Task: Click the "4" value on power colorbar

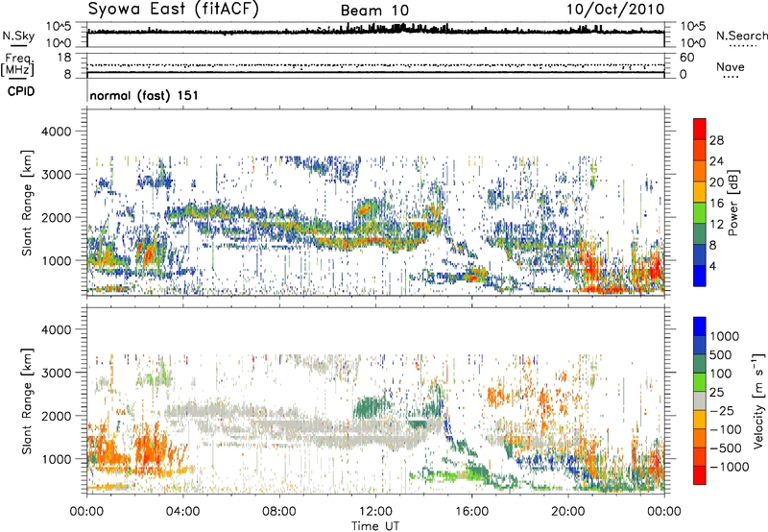Action: click(x=713, y=266)
